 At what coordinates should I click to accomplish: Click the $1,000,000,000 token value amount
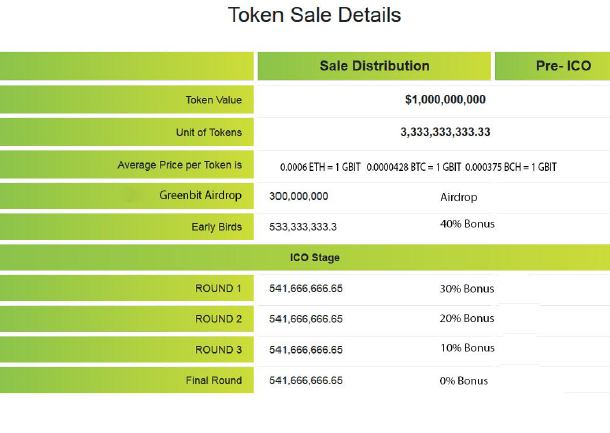pos(445,100)
